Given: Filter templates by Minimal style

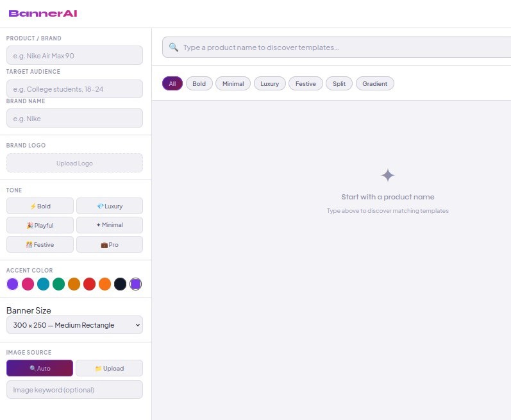Looking at the screenshot, I should pyautogui.click(x=233, y=83).
